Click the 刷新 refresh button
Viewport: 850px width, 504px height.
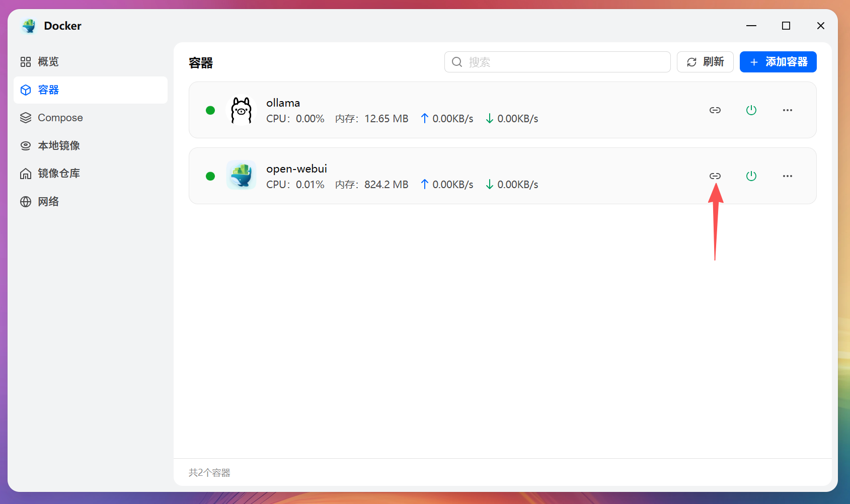tap(705, 62)
